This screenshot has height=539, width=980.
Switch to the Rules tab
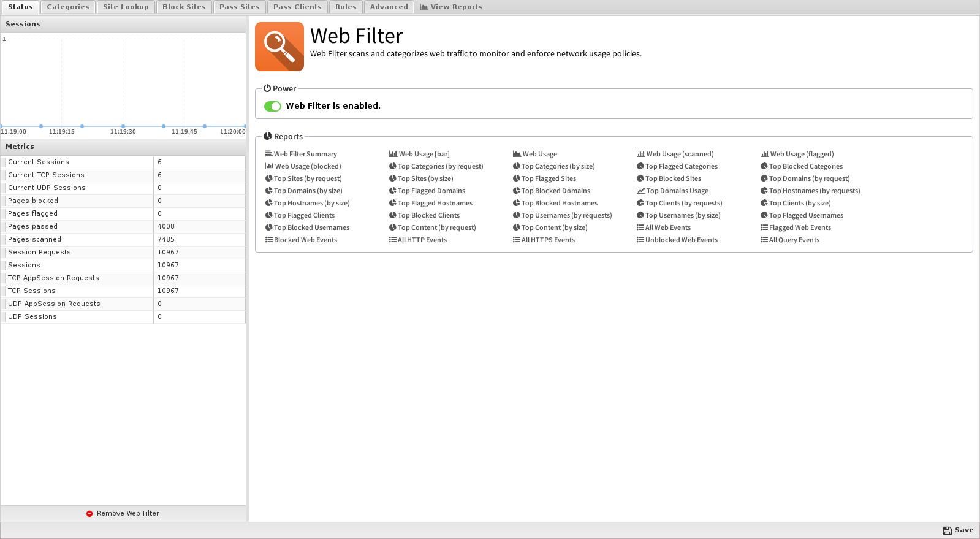pos(346,7)
